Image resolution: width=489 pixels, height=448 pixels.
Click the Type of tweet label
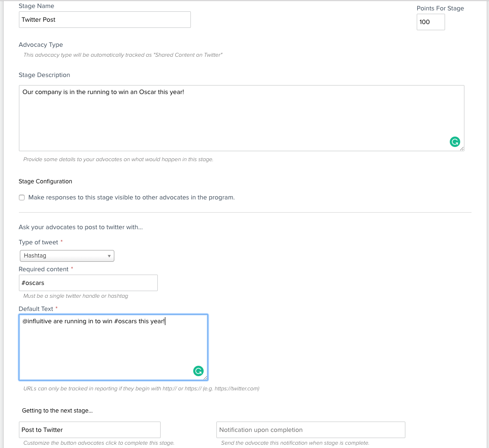point(38,242)
